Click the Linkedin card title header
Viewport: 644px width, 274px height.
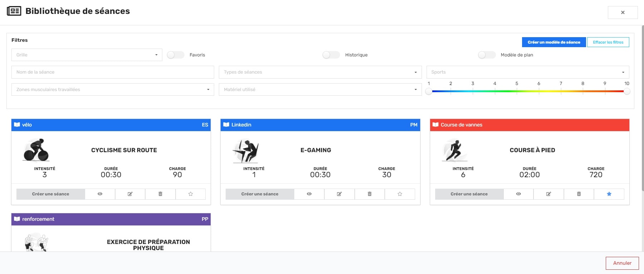point(320,125)
